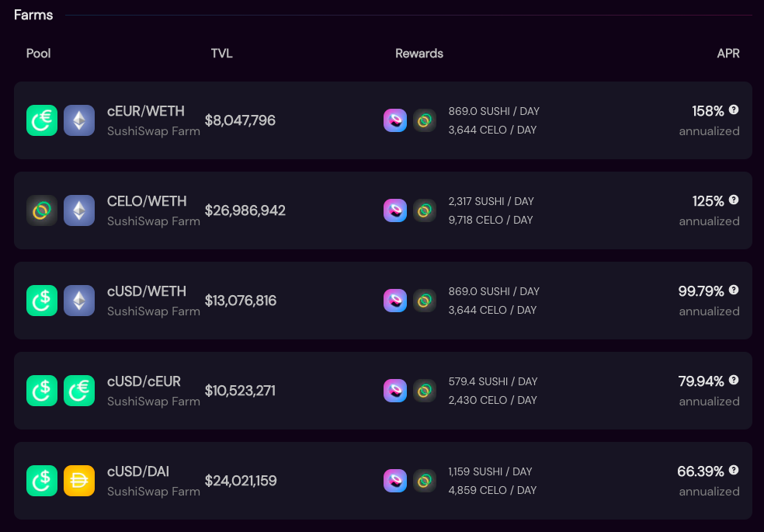764x532 pixels.
Task: Click the help icon next to 158% APR
Action: click(x=734, y=110)
